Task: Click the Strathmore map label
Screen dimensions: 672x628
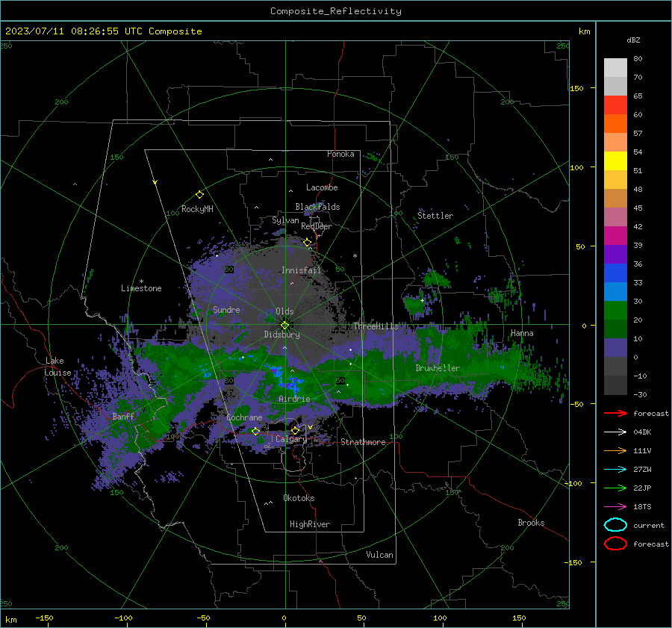Action: tap(364, 442)
